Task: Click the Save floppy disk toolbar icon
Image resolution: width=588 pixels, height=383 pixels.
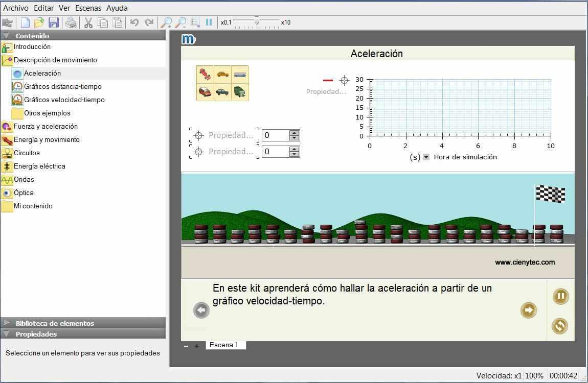Action: [x=54, y=22]
